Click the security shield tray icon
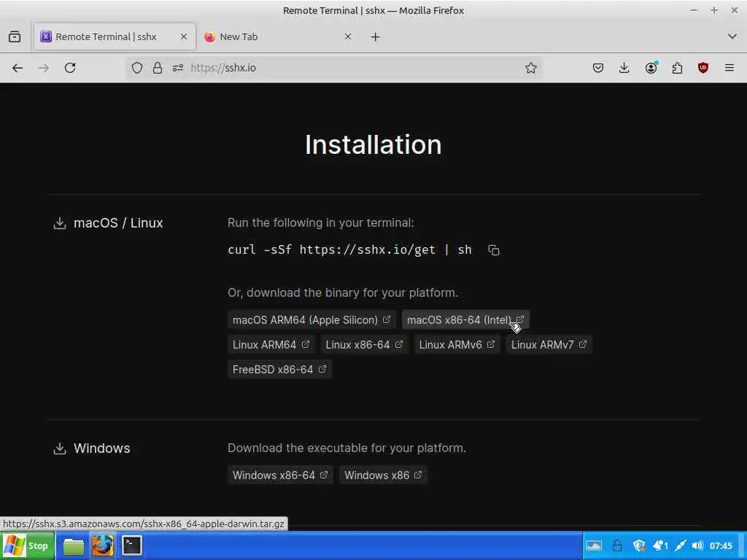 point(639,545)
